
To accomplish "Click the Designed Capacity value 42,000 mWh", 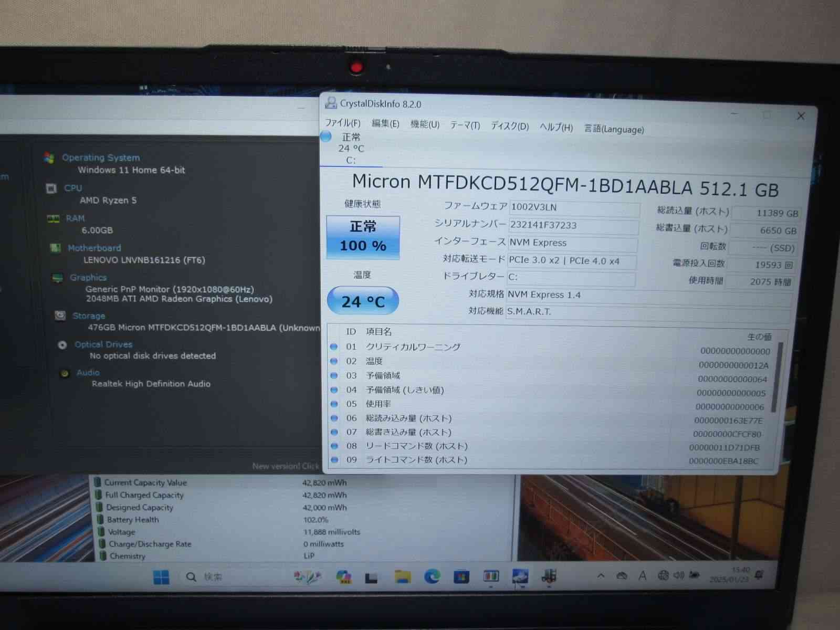I will (324, 508).
